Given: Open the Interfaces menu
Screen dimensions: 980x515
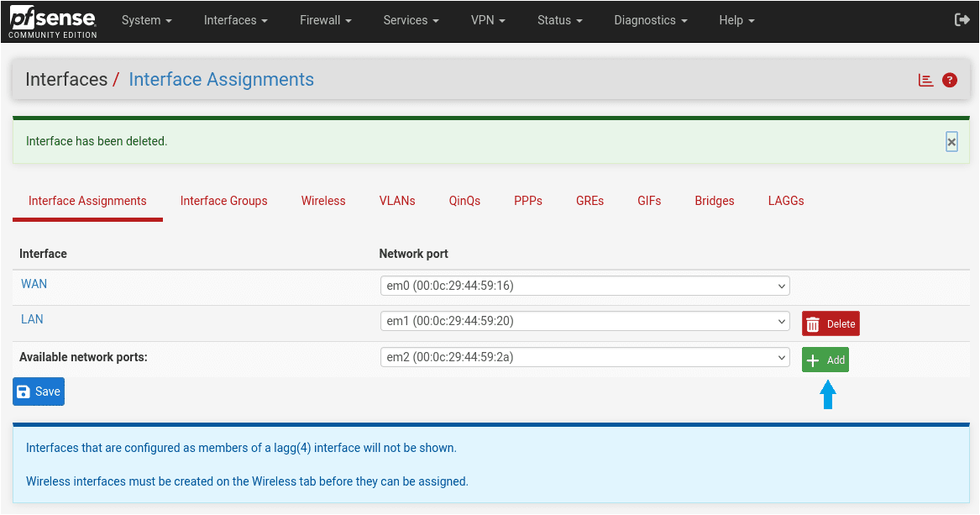Looking at the screenshot, I should [236, 20].
